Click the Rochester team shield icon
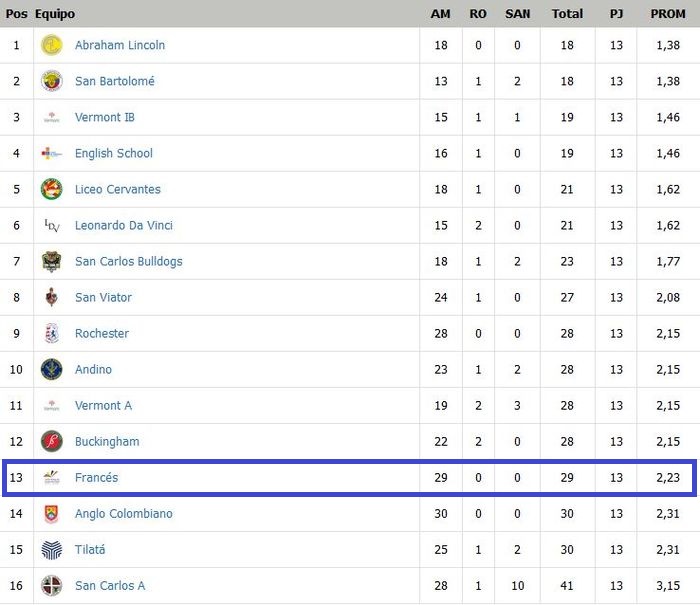Viewport: 700px width, 605px height. click(x=52, y=333)
